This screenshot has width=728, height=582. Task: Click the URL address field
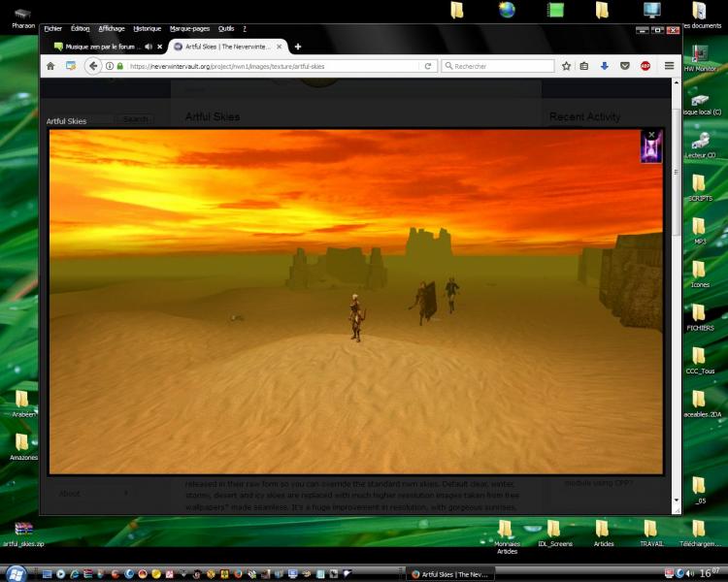pos(274,66)
